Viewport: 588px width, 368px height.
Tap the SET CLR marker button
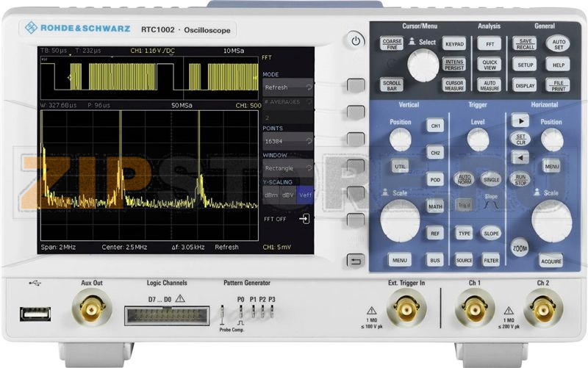(520, 139)
